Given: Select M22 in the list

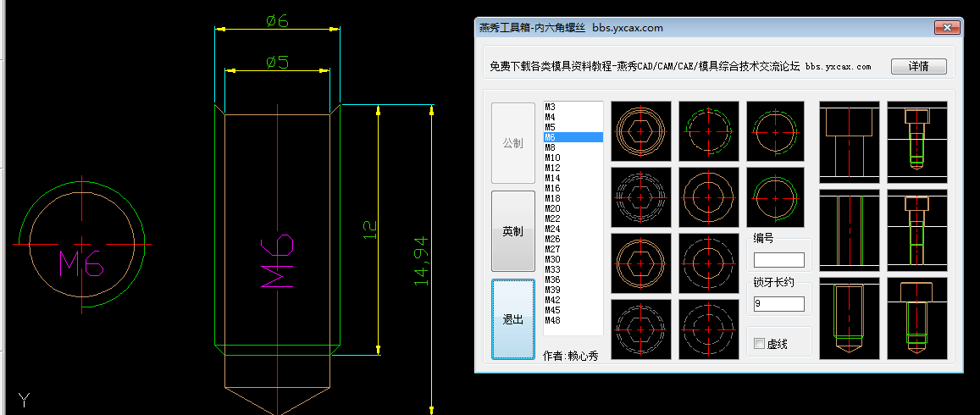Looking at the screenshot, I should click(x=573, y=219).
